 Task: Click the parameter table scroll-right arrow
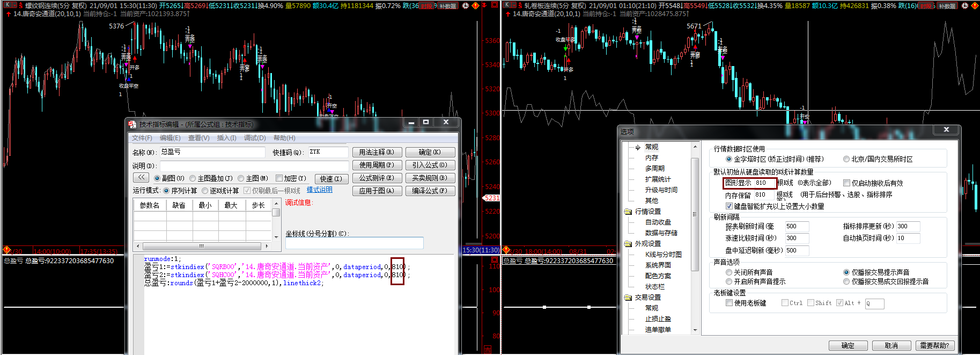pyautogui.click(x=267, y=246)
